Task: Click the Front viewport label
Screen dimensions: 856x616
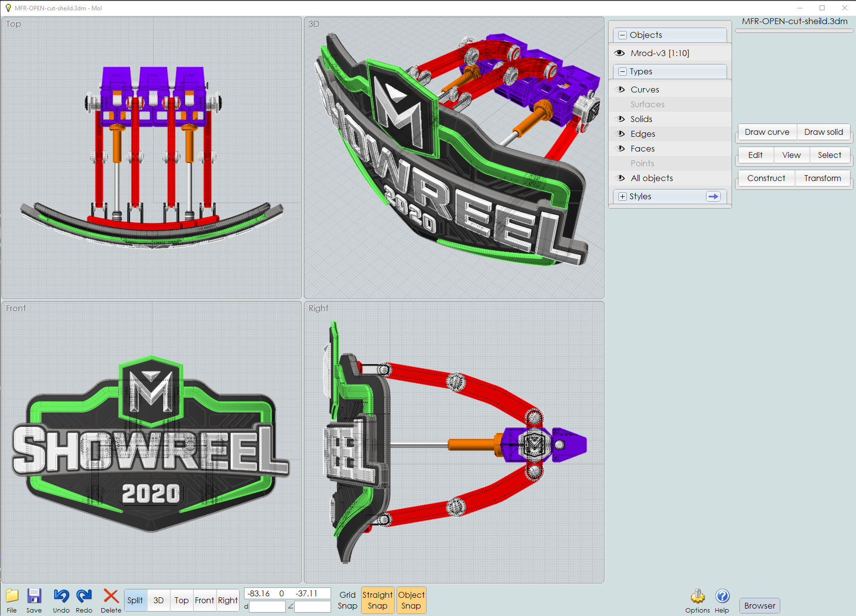Action: 16,308
